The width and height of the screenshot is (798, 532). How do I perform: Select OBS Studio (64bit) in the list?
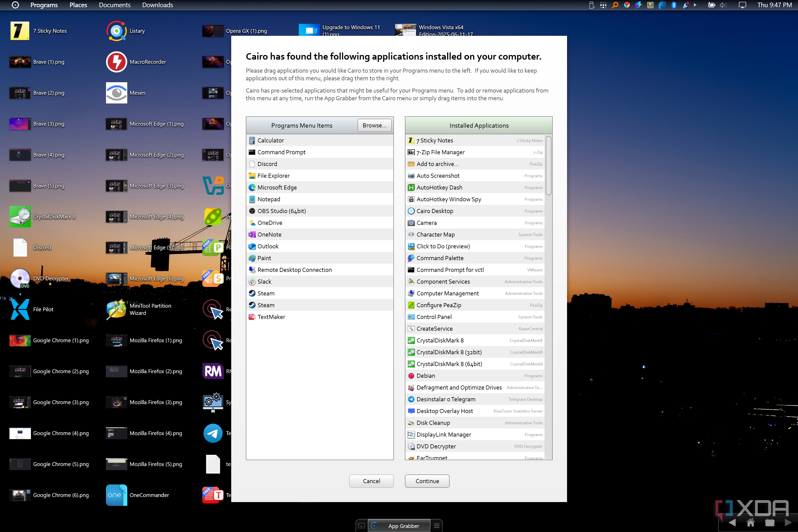pos(320,211)
